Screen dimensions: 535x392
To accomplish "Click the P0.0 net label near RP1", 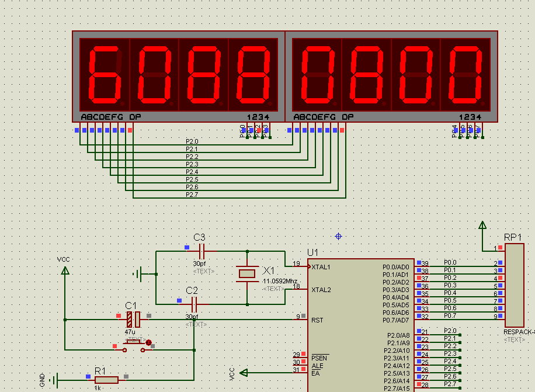I will coord(450,262).
